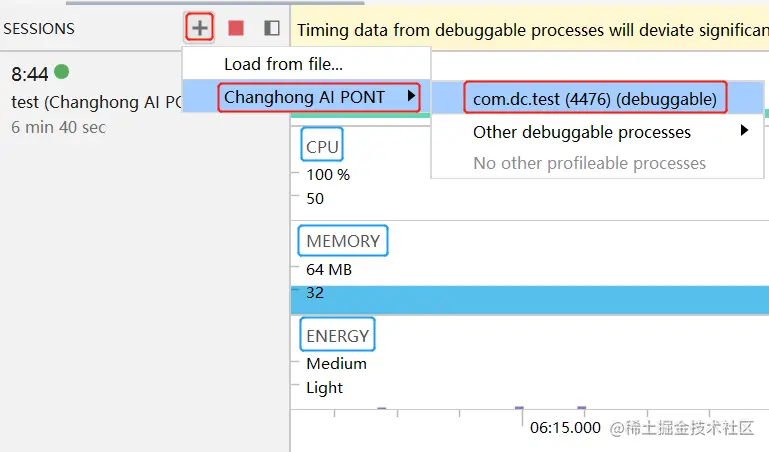The image size is (769, 452).
Task: Click the SESSIONS panel header
Action: coord(39,29)
